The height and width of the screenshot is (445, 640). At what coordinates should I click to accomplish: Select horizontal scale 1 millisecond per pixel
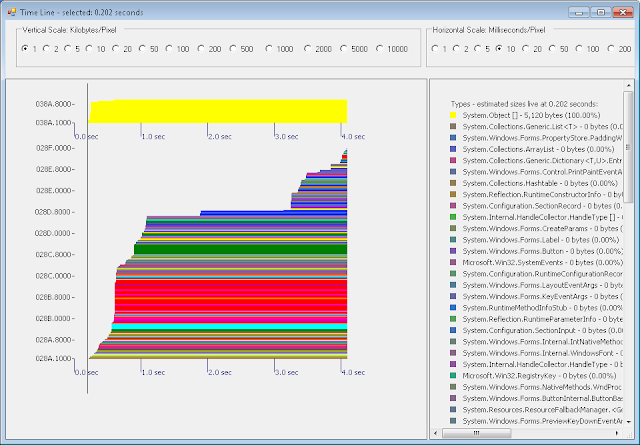(x=435, y=49)
